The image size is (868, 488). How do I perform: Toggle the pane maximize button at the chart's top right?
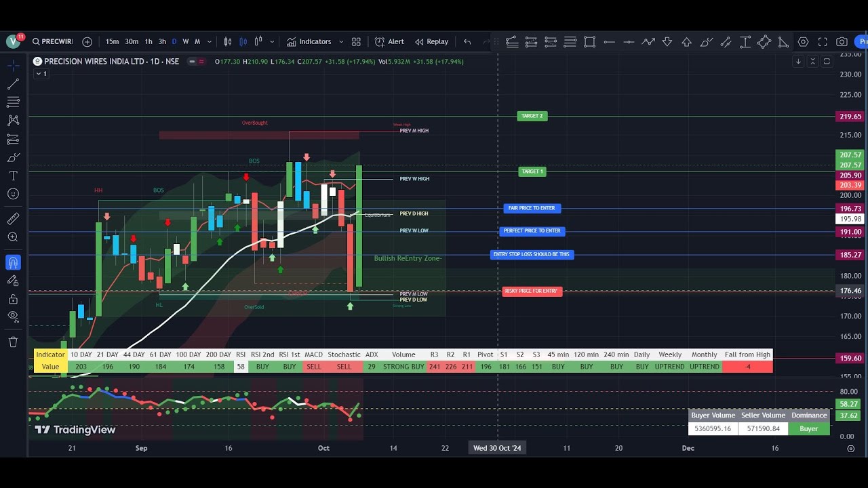(x=827, y=61)
